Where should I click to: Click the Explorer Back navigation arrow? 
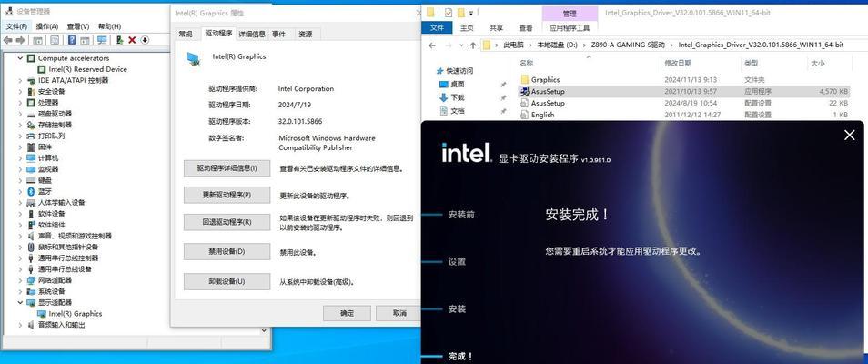[433, 45]
